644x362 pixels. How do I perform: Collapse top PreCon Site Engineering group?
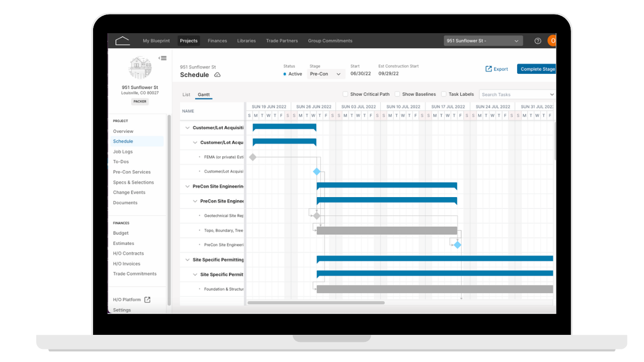[x=188, y=187]
